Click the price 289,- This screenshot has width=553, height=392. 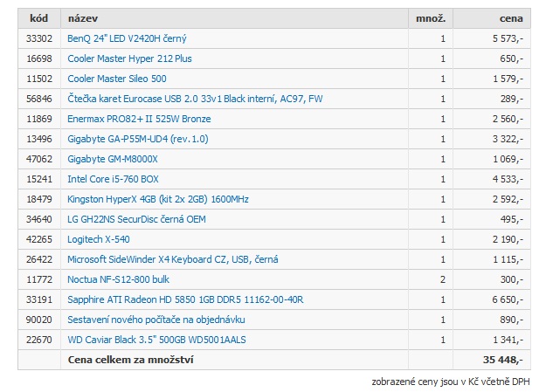(511, 99)
